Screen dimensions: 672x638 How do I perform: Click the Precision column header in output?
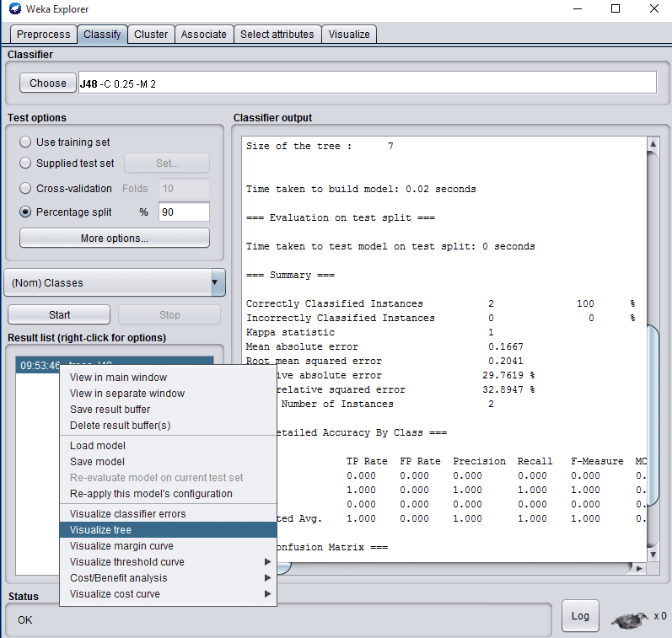pos(479,461)
